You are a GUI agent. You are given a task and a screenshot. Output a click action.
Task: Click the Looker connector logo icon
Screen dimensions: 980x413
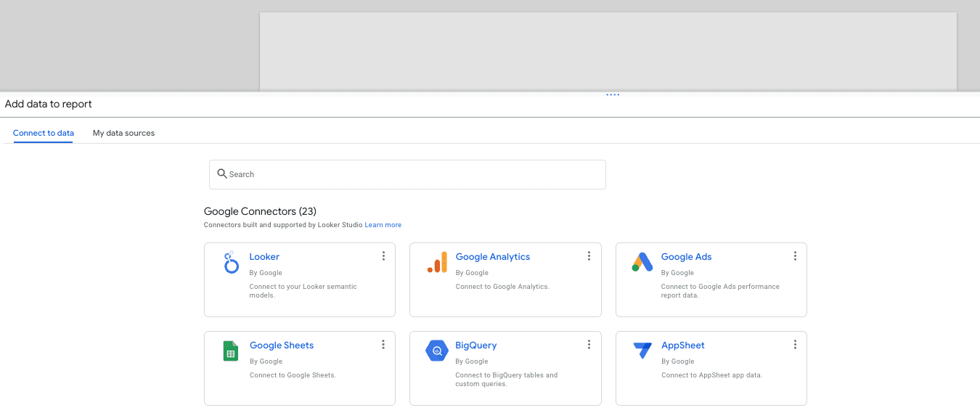point(231,262)
